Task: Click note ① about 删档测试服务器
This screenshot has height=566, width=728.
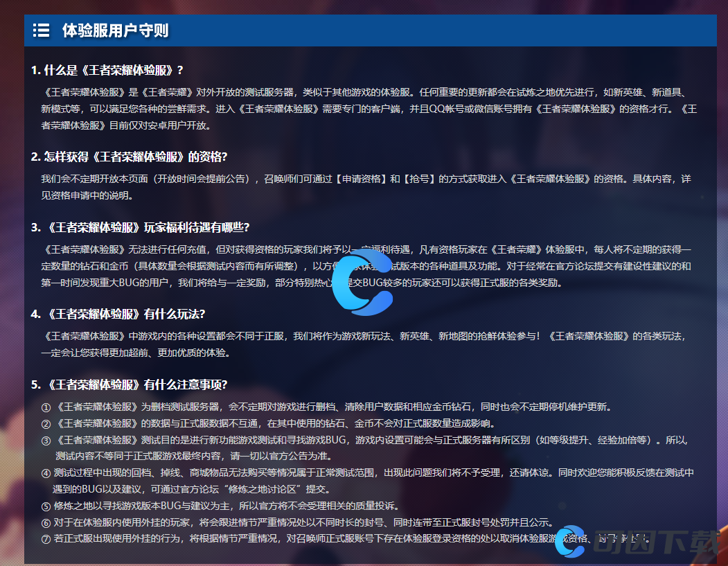Action: 327,407
